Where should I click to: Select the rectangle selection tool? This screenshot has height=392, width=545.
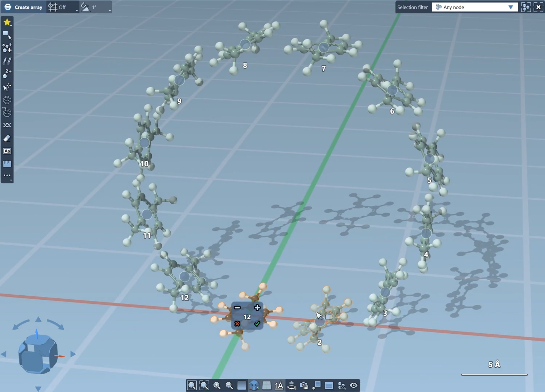tap(7, 35)
